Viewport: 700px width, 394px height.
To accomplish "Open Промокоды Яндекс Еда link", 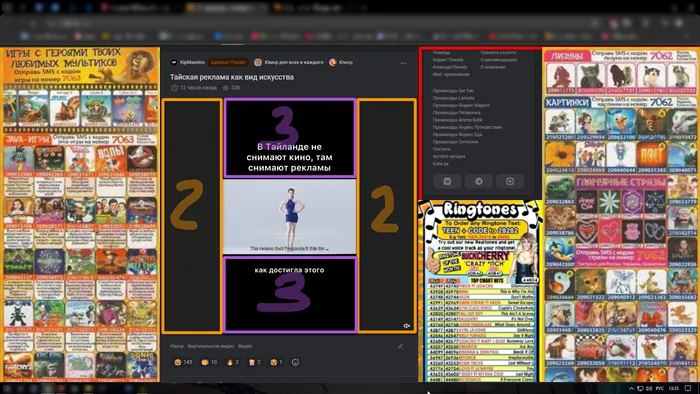I will (457, 134).
